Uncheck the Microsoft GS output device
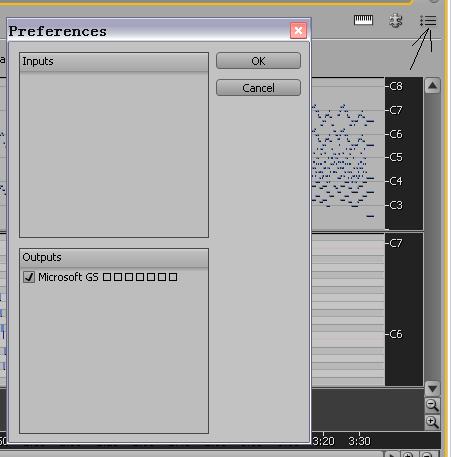 [29, 277]
